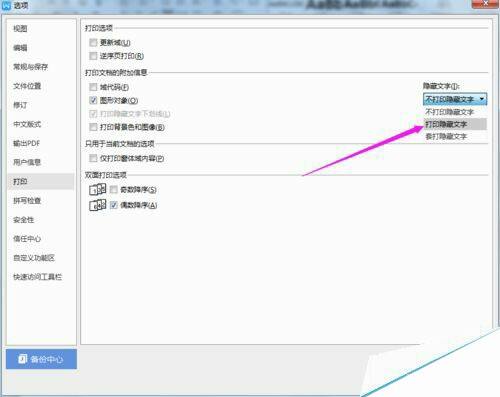
Task: Select 自定义功能区 in the sidebar
Action: 34,258
